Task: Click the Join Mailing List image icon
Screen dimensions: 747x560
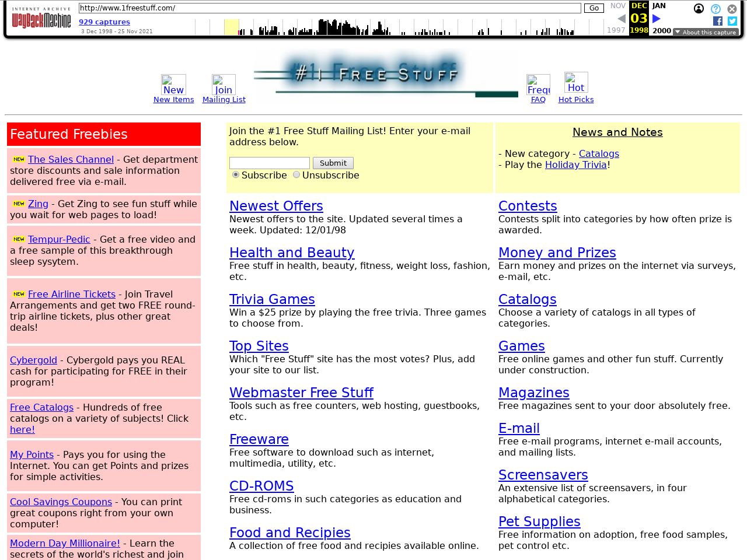Action: click(x=224, y=85)
